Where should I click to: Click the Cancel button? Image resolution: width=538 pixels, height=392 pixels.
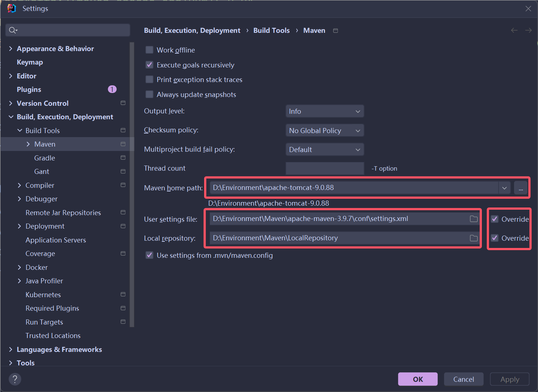(x=464, y=379)
